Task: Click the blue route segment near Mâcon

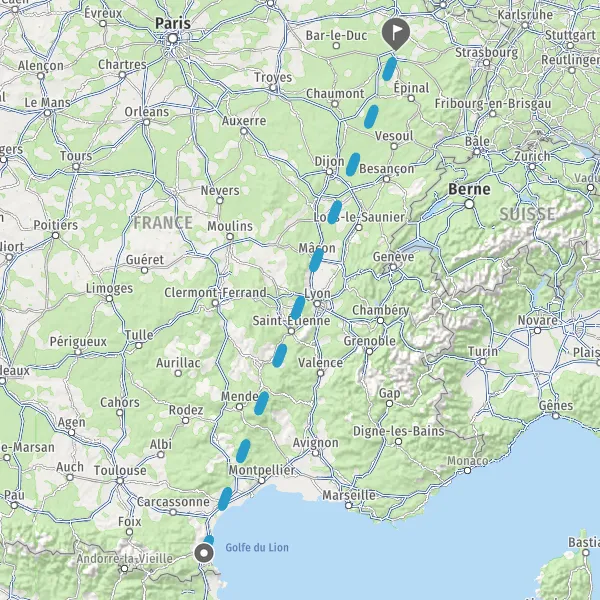Action: [x=316, y=260]
